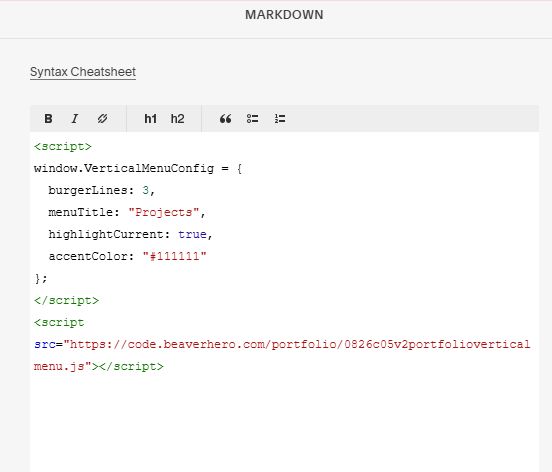Click the menu.js"></script> line

tap(99, 366)
